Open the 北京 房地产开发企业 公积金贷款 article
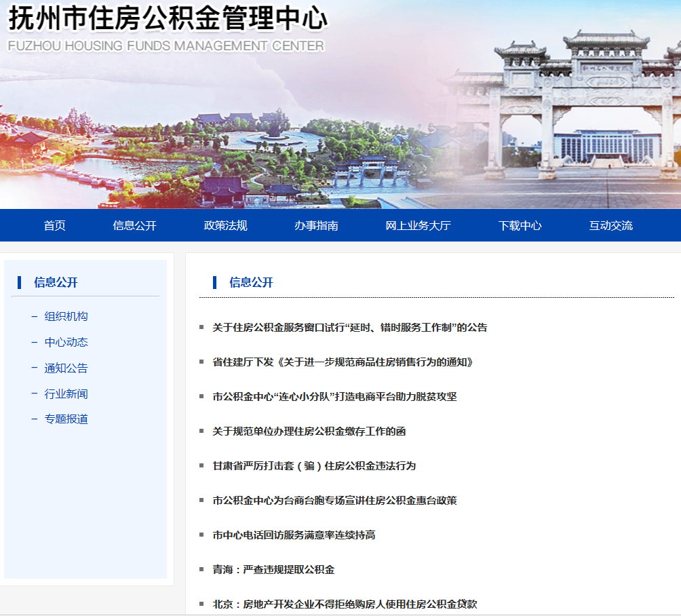 pos(345,604)
